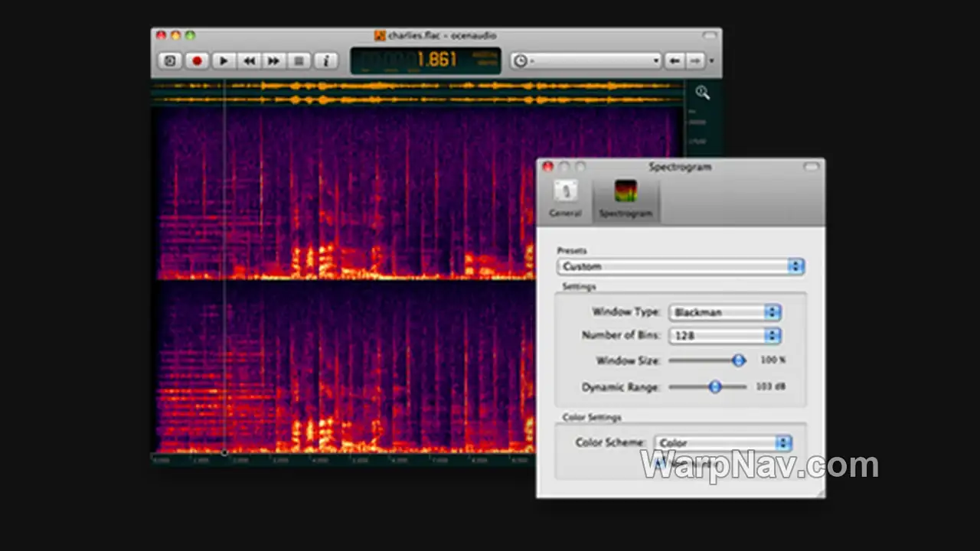Click the rewind button
The width and height of the screenshot is (980, 551).
(x=249, y=61)
